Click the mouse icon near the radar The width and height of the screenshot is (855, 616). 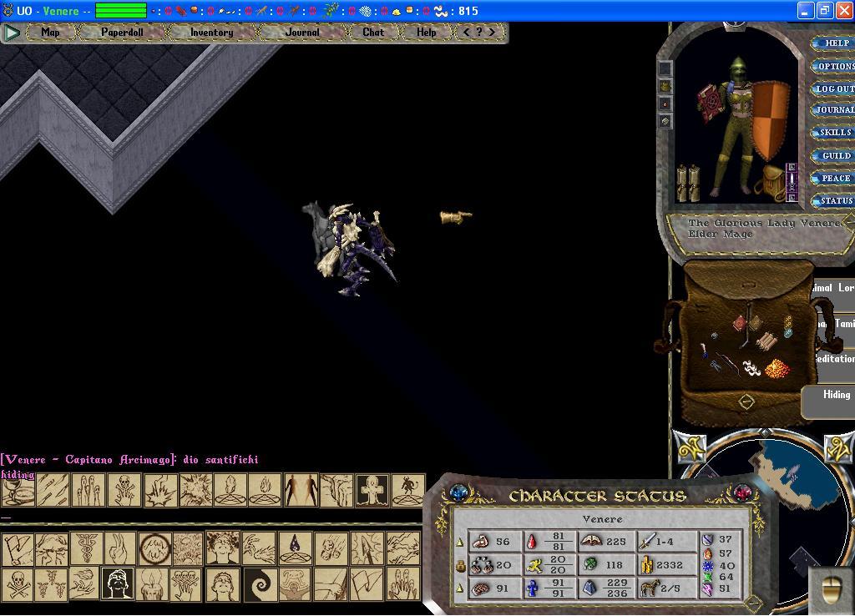pyautogui.click(x=832, y=592)
